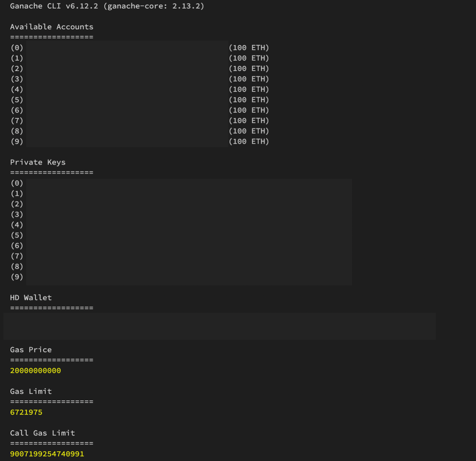Viewport: 476px width, 461px height.
Task: Click the Ganache CLI v6.12.2 version line
Action: pyautogui.click(x=107, y=6)
